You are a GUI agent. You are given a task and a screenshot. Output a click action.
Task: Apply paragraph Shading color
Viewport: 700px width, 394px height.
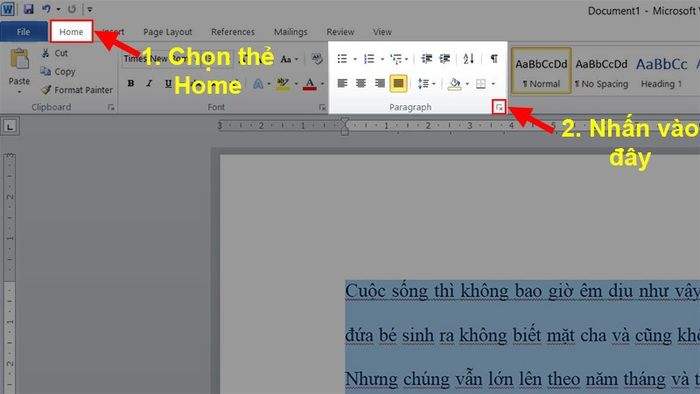click(x=454, y=83)
